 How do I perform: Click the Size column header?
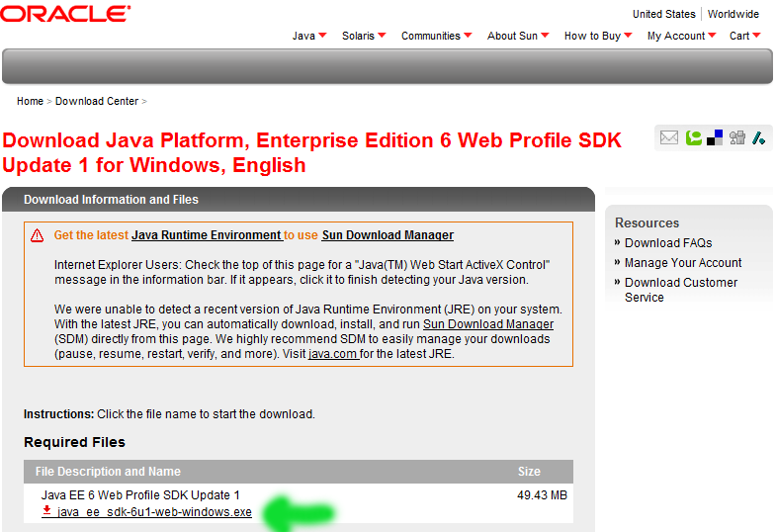[x=529, y=471]
